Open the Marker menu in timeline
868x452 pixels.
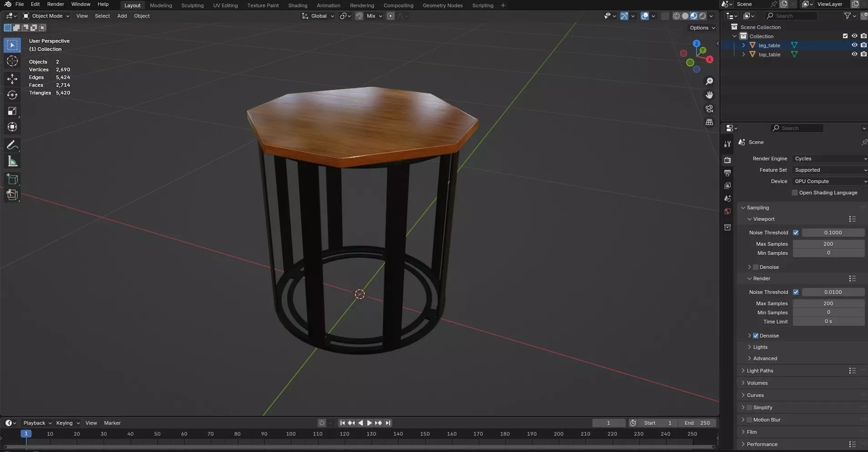112,423
